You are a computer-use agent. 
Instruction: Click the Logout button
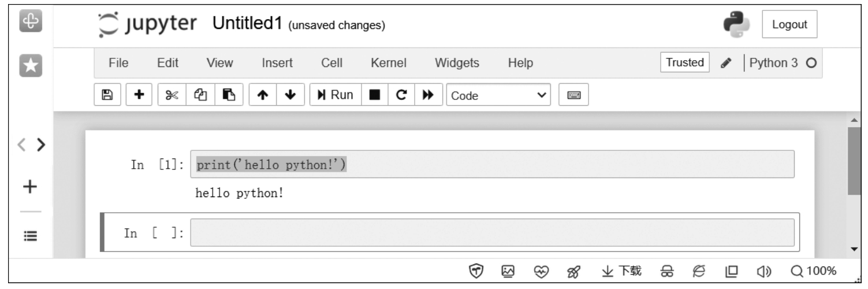point(789,24)
